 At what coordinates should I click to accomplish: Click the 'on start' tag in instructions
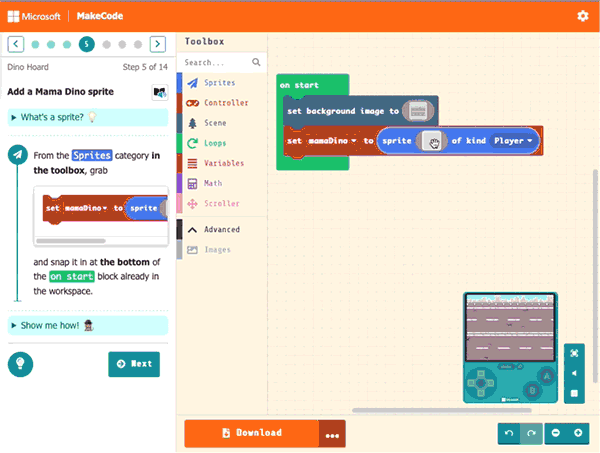[72, 276]
